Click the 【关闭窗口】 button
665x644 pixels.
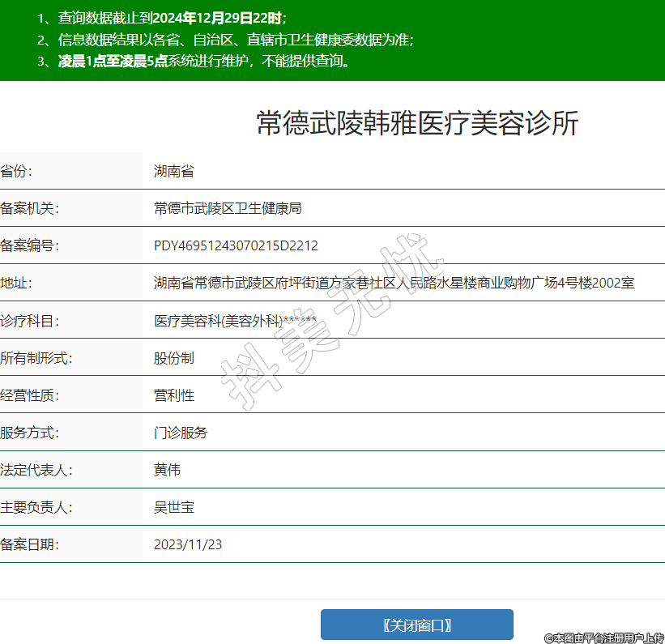[x=416, y=625]
